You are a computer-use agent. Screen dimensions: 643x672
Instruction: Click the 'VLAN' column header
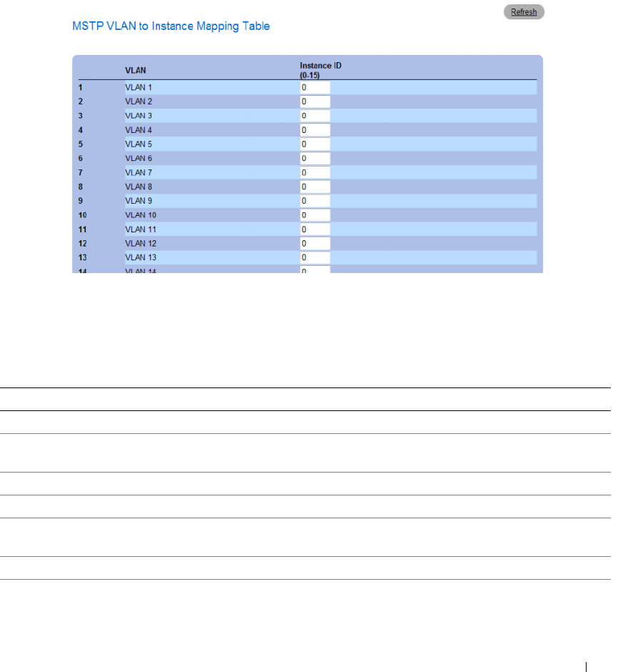tap(135, 70)
